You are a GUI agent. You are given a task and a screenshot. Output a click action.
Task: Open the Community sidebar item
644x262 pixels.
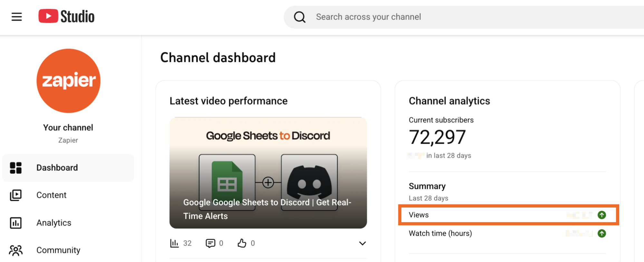[x=58, y=250]
